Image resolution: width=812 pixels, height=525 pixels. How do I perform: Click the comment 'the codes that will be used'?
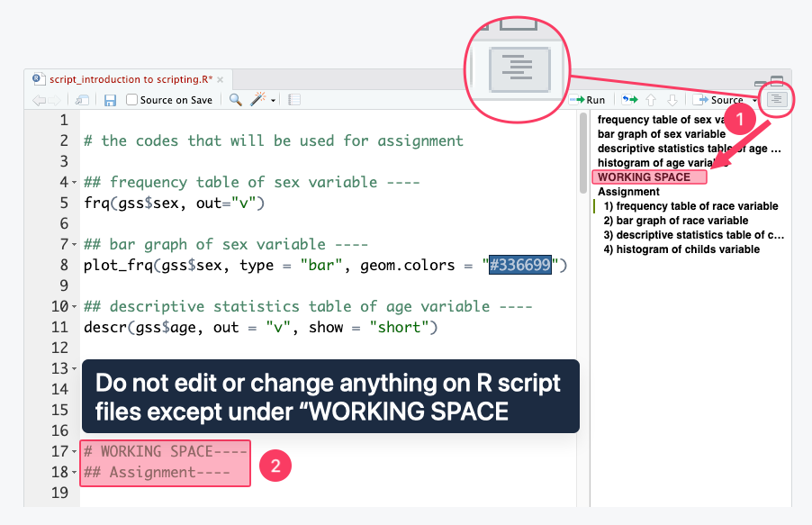point(274,140)
